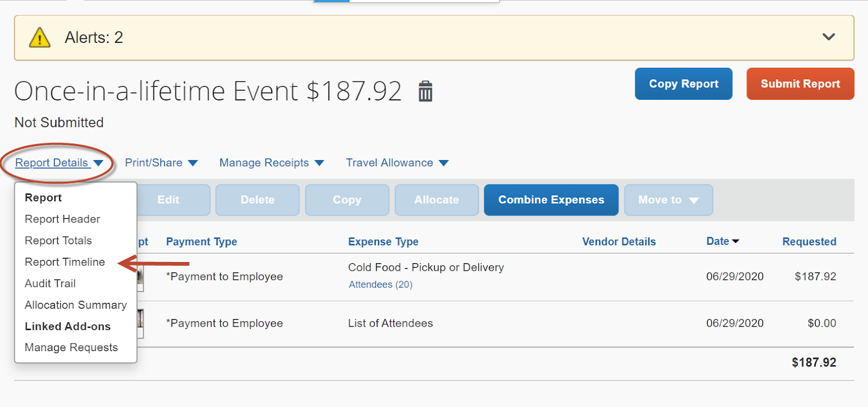Sort by Expense Type column header
This screenshot has width=868, height=407.
(x=383, y=241)
